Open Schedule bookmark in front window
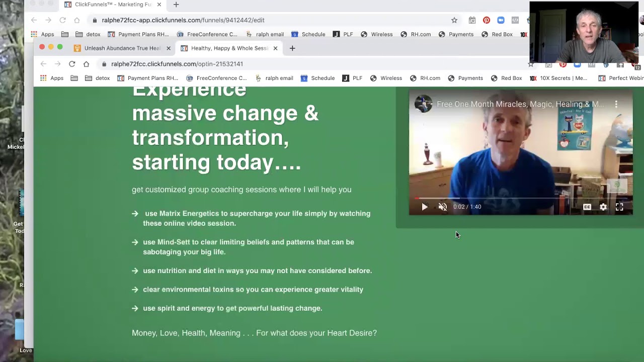The width and height of the screenshot is (644, 362). tap(317, 78)
